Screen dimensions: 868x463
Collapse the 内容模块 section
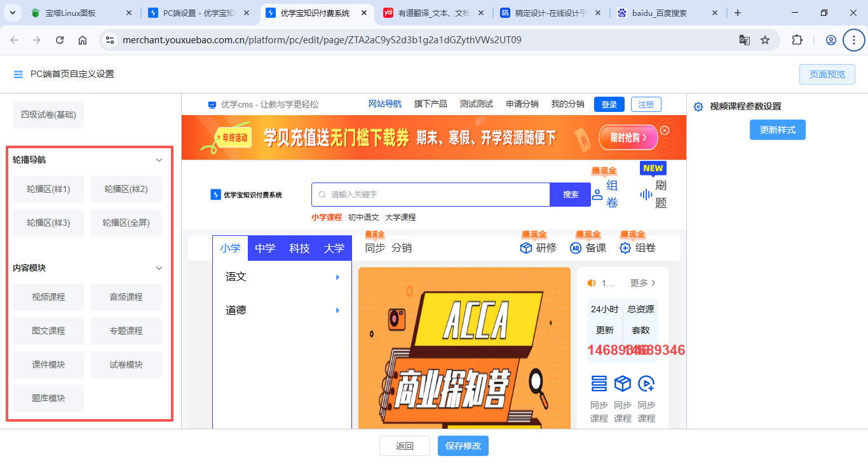click(x=159, y=268)
